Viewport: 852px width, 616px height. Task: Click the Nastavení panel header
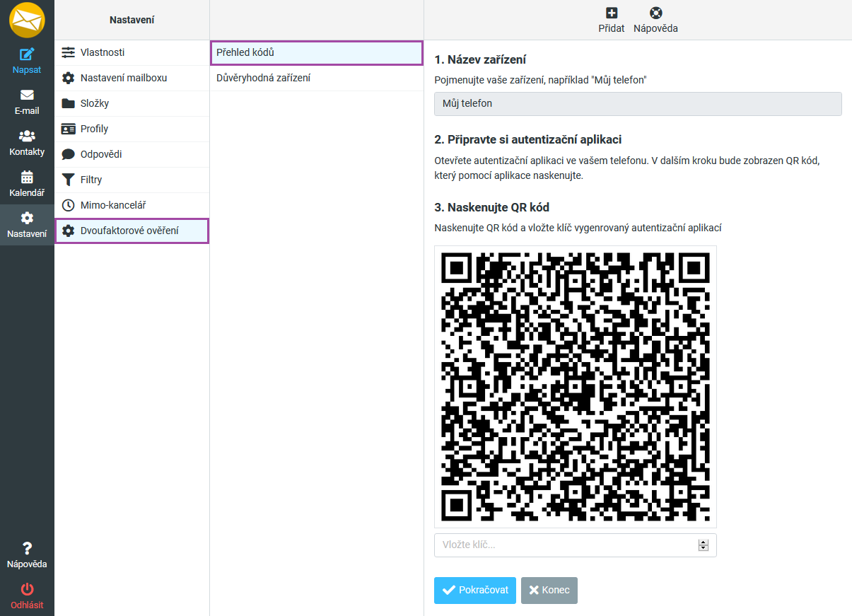pos(132,20)
